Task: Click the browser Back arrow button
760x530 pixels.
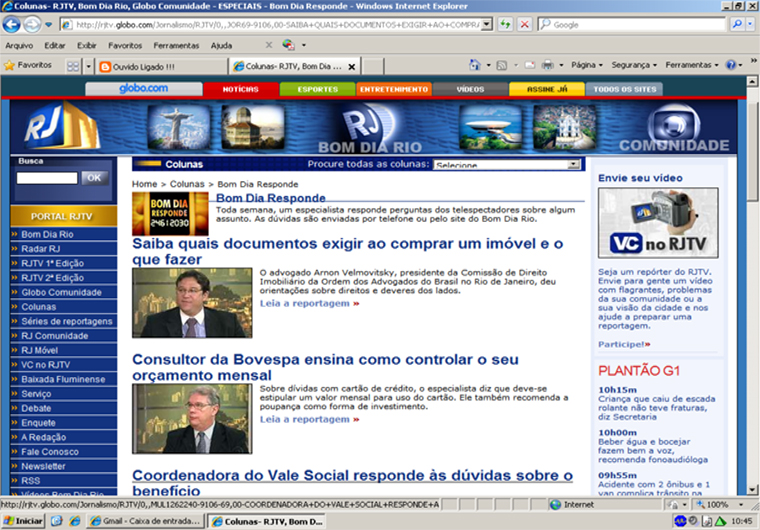Action: coord(11,24)
